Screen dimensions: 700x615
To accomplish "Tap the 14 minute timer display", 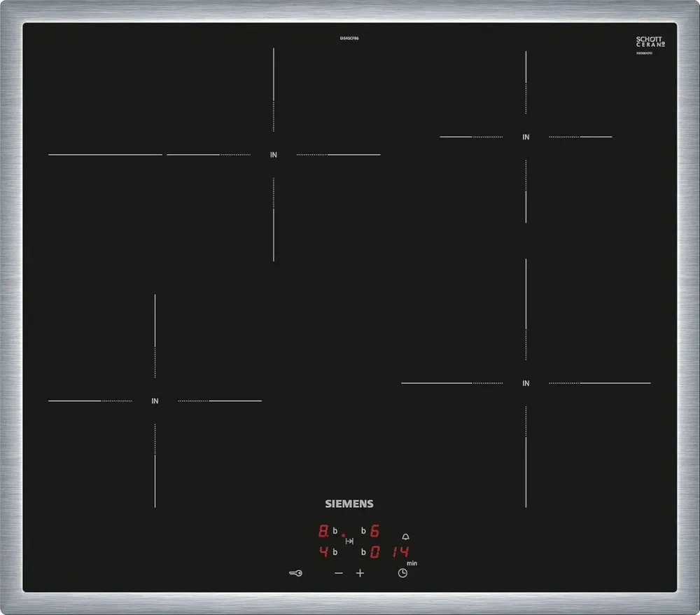I will click(400, 551).
